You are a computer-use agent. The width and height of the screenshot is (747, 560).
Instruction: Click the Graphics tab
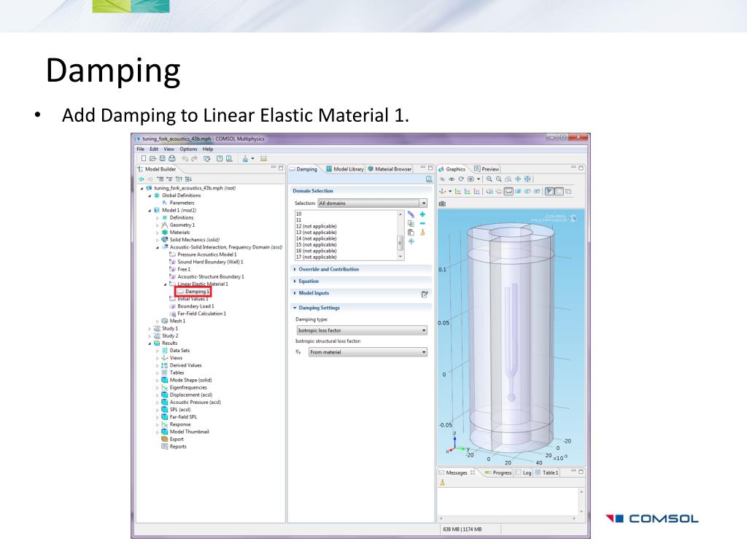point(452,169)
